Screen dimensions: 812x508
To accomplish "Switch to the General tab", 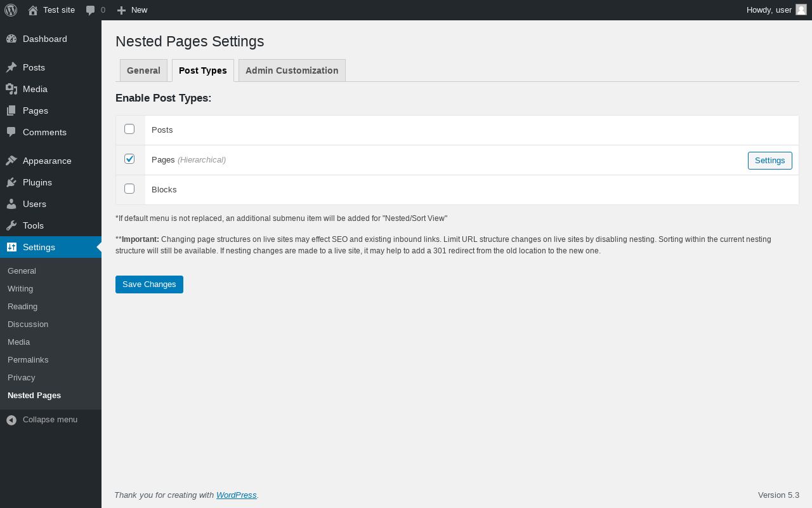I will pyautogui.click(x=143, y=70).
